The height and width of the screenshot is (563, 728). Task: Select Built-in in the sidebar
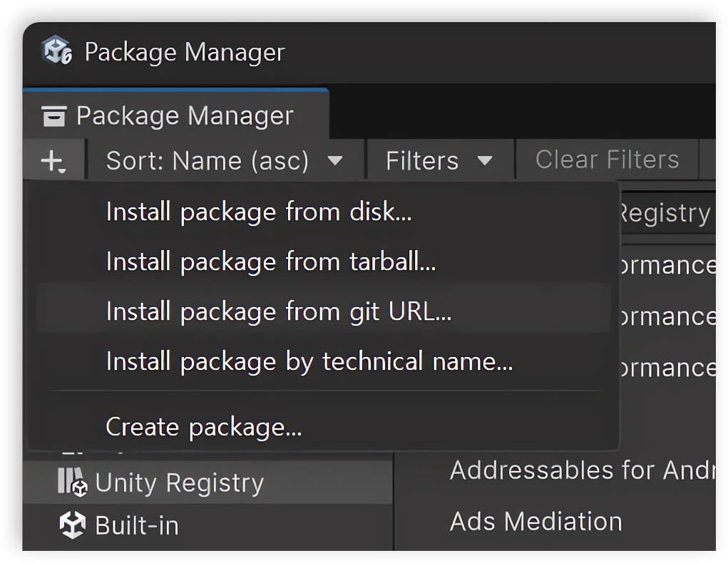[207, 525]
